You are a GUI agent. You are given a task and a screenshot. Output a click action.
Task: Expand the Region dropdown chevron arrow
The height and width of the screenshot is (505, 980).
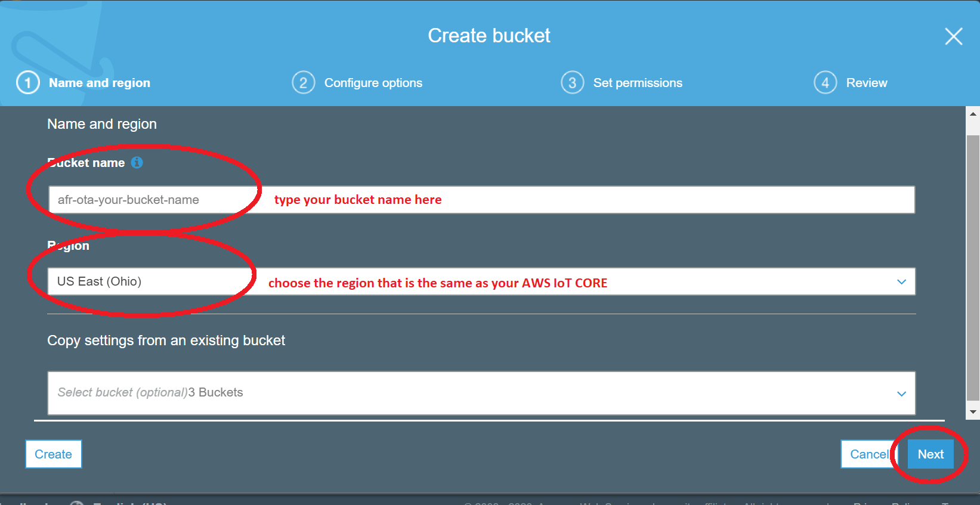[901, 282]
